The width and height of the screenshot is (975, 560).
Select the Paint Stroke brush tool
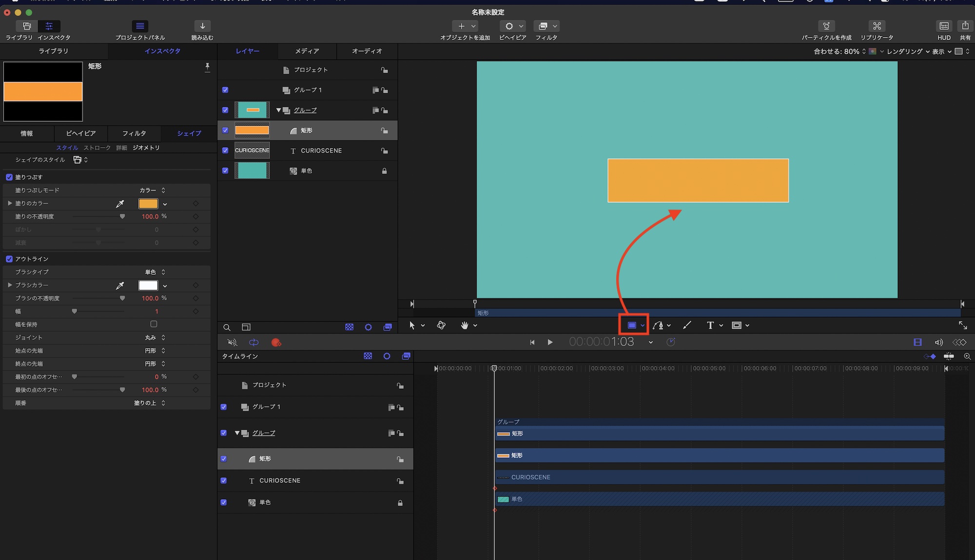click(x=687, y=325)
